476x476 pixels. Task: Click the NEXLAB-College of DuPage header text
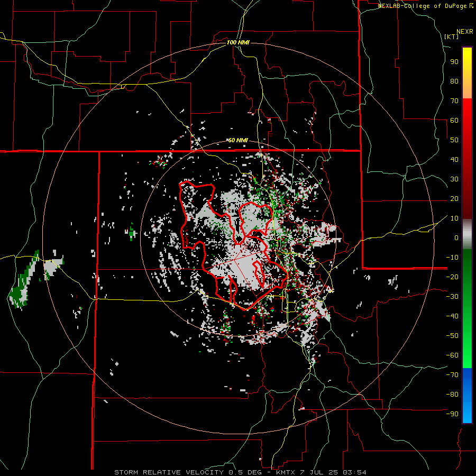pos(425,6)
